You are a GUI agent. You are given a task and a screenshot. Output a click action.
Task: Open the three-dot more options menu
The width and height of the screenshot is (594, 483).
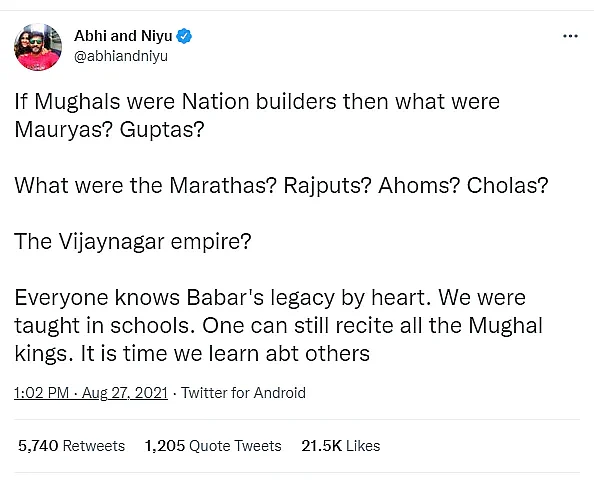point(570,36)
